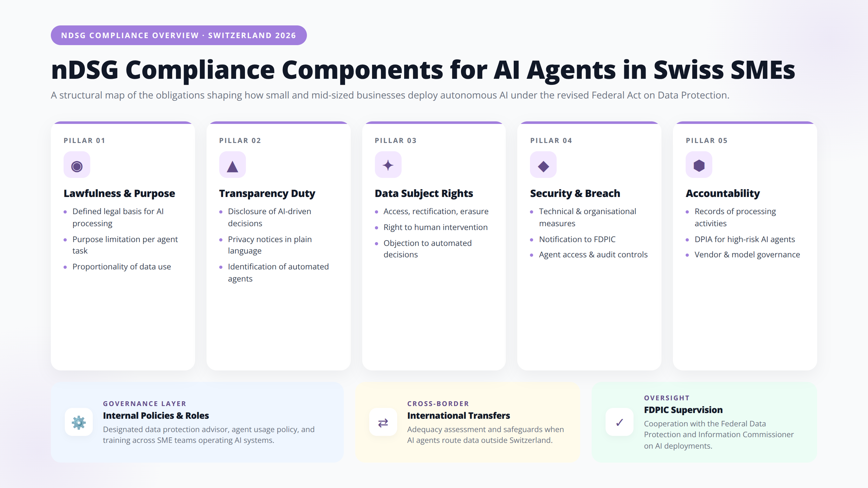Click 'Purpose limitation per agent task' bullet

pyautogui.click(x=125, y=245)
